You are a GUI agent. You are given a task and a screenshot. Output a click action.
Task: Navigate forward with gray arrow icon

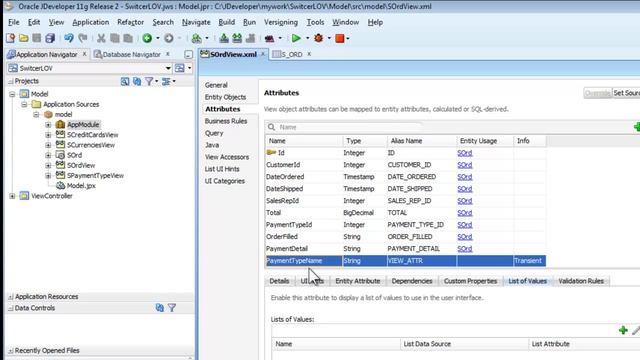[x=169, y=38]
